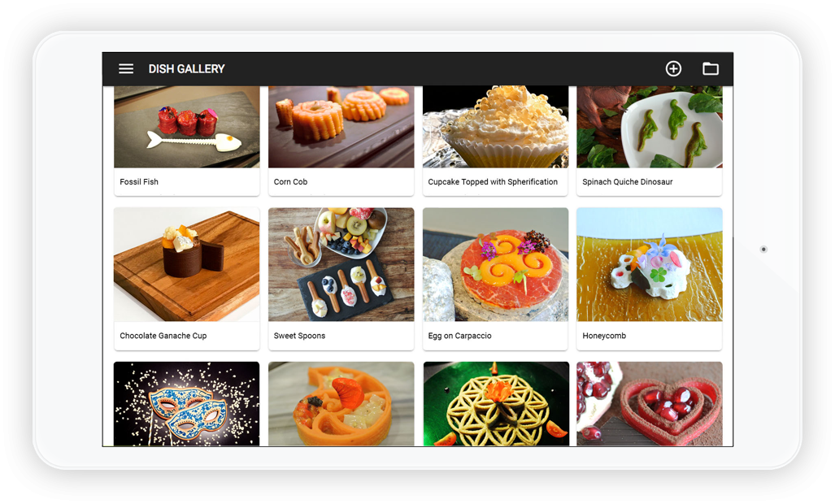Open the Egg on Carpaccio photo

coord(495,264)
